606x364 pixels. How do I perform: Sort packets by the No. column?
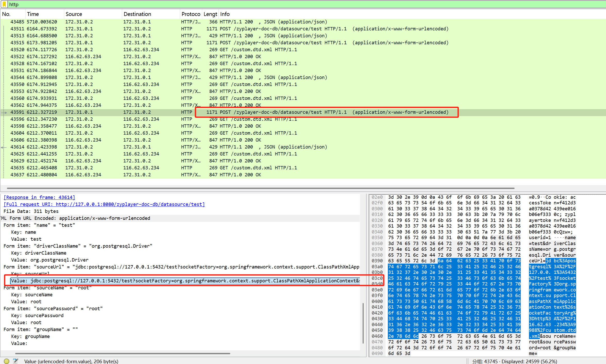click(6, 14)
